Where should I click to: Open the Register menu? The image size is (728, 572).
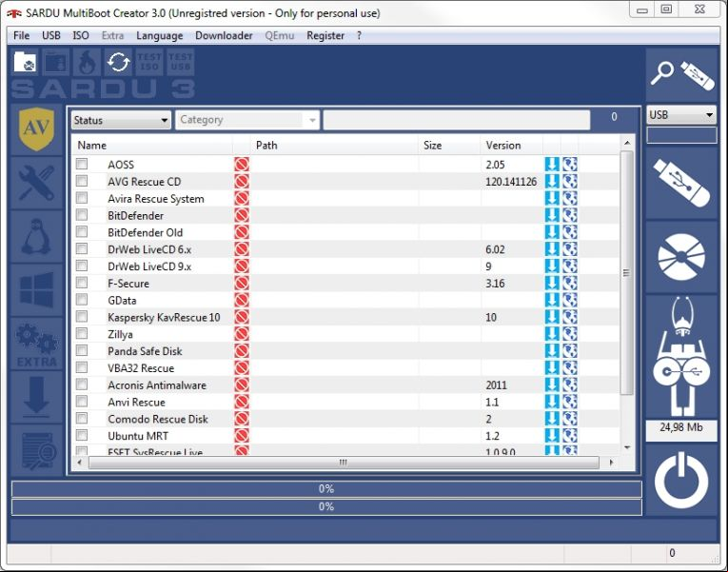click(325, 36)
